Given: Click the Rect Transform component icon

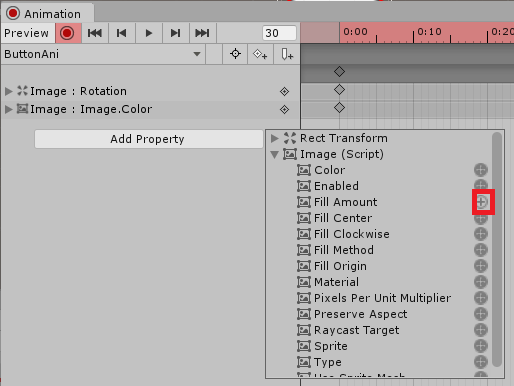Looking at the screenshot, I should click(x=290, y=138).
